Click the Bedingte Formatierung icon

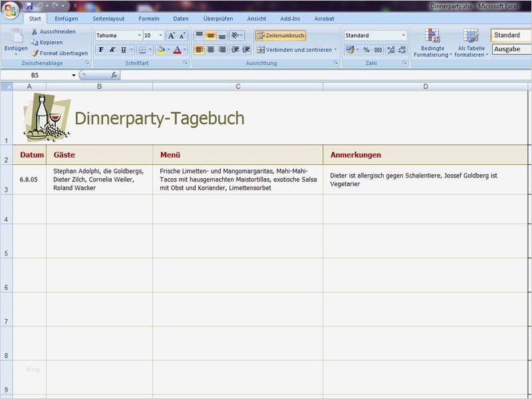tap(432, 36)
